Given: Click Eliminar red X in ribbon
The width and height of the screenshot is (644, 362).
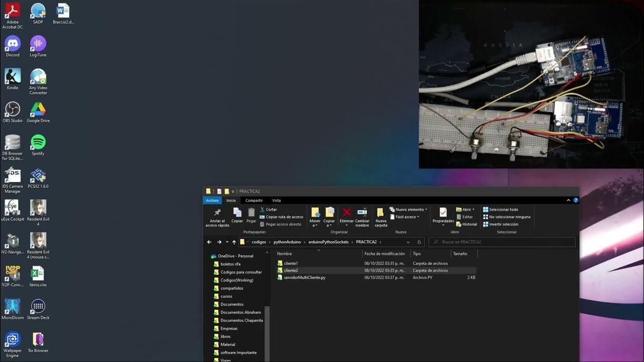Looking at the screenshot, I should [x=347, y=217].
